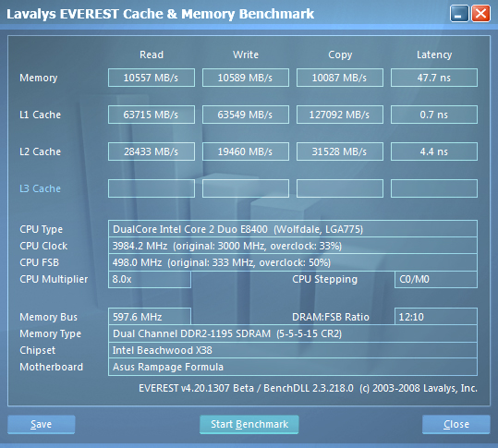Minimize the EVEREST benchmark window

459,14
